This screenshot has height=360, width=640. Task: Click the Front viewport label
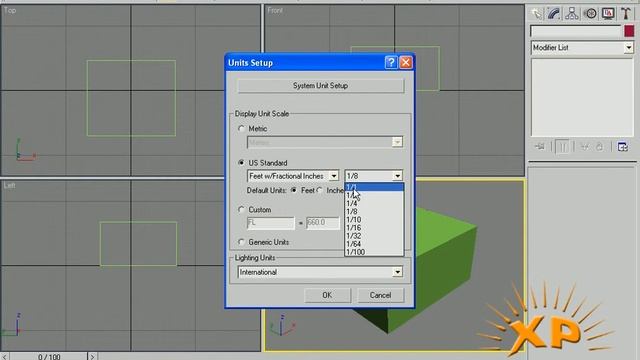275,10
